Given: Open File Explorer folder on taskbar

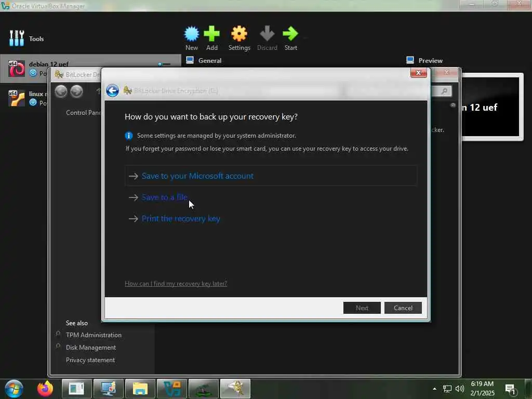Looking at the screenshot, I should coord(140,389).
